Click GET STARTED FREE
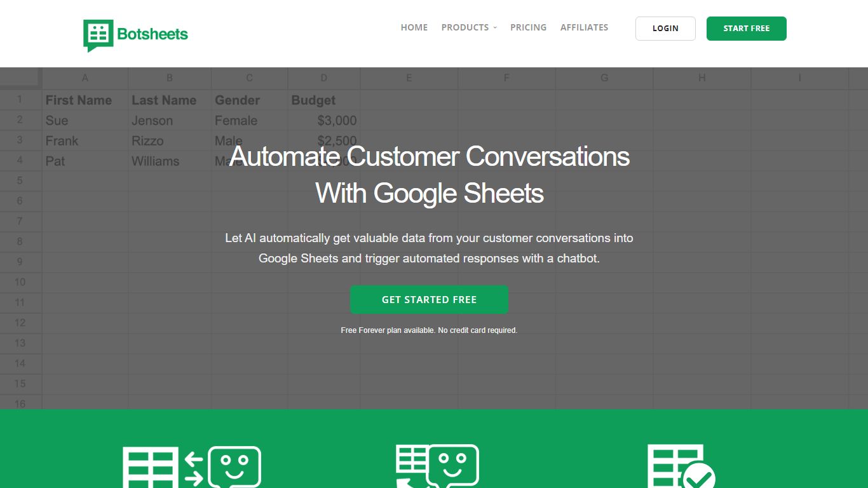Viewport: 868px width, 488px height. [429, 299]
